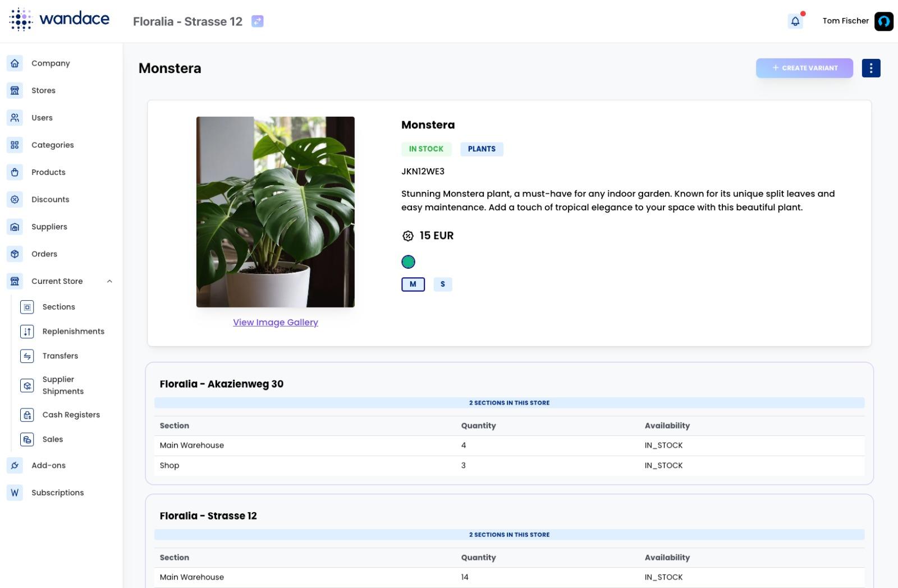Open the Suppliers menu item
The width and height of the screenshot is (898, 588).
(49, 227)
